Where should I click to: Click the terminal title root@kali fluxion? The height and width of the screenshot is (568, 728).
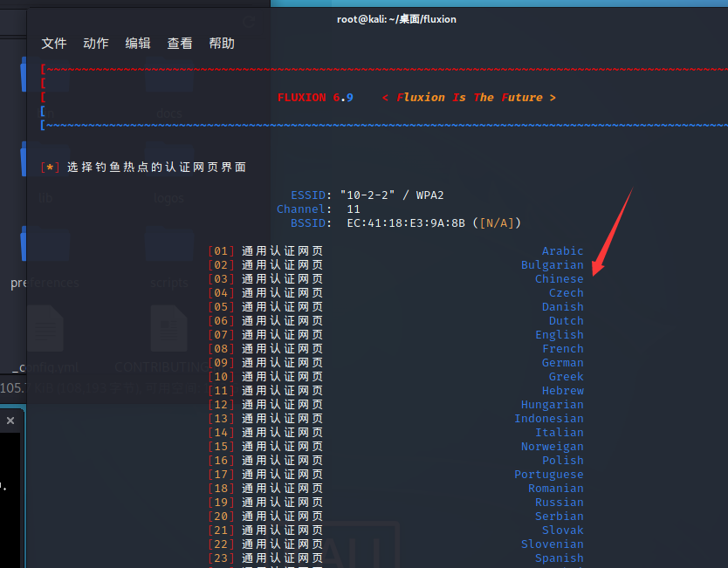(x=396, y=19)
